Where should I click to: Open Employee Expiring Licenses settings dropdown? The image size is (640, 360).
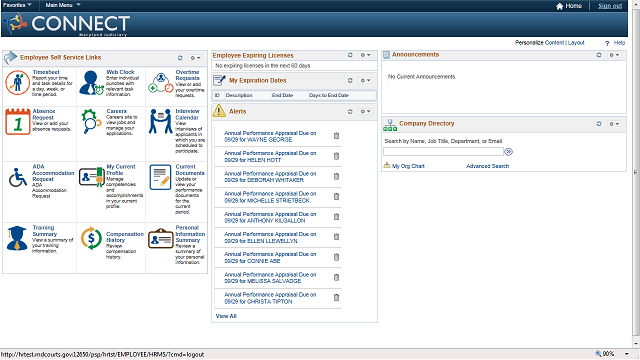click(x=365, y=55)
